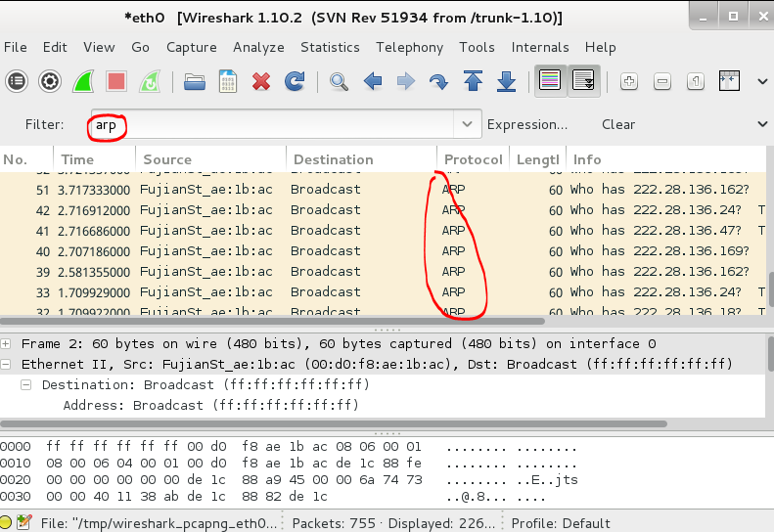Select packet number 33 row
This screenshot has height=532, width=774.
point(383,292)
